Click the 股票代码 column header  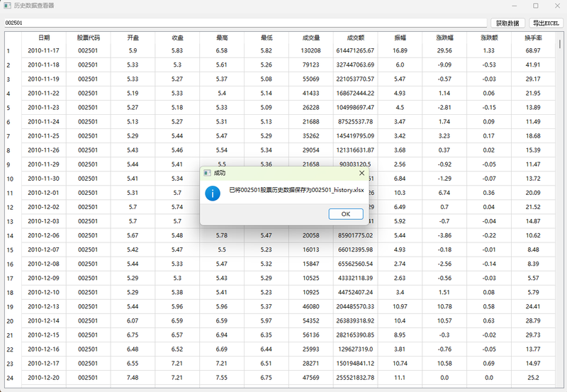click(x=89, y=37)
